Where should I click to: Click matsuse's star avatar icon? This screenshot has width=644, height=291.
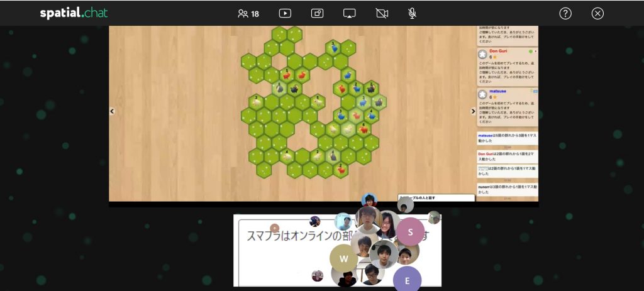coord(482,95)
